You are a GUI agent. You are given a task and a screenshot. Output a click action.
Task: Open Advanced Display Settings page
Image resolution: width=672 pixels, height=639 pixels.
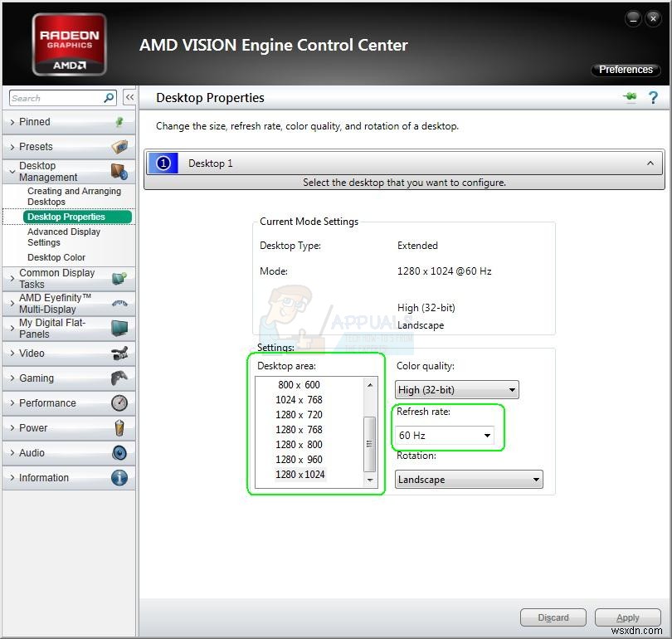(x=64, y=237)
